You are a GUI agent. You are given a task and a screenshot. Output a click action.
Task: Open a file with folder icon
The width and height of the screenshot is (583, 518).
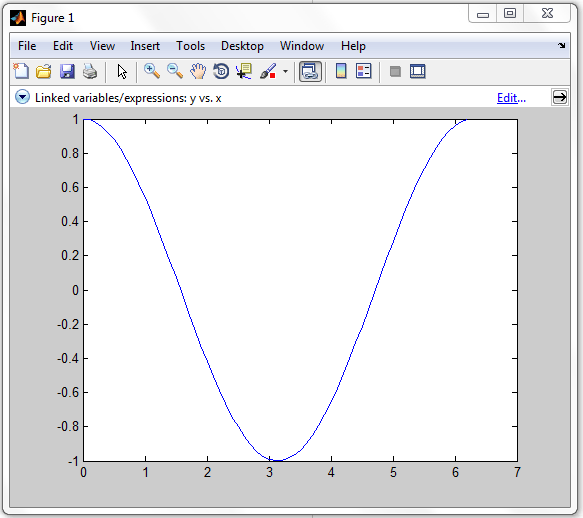click(44, 71)
